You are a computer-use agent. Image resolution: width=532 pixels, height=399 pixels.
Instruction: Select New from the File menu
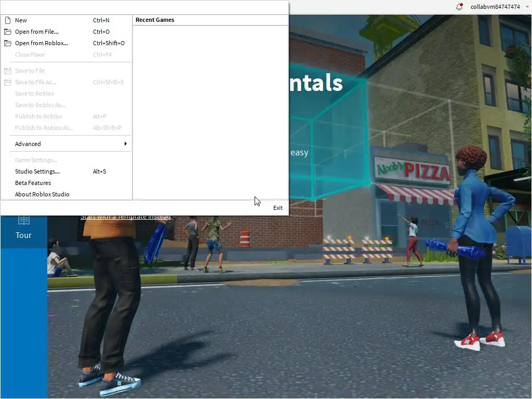point(66,20)
